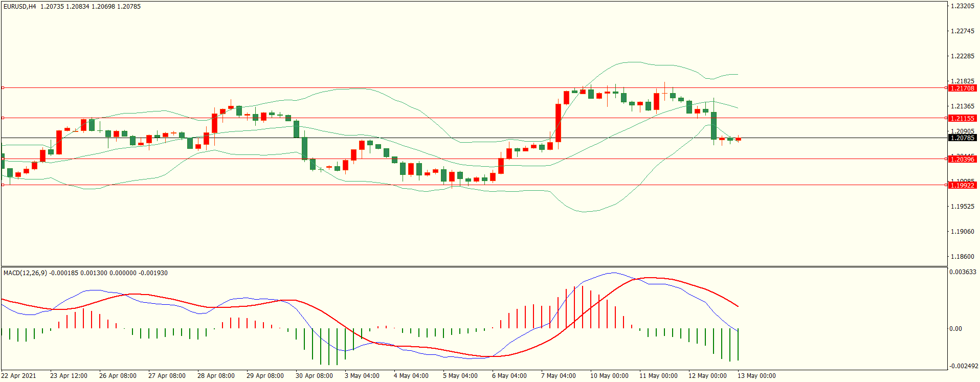Click the tall green candle on 12 May
The height and width of the screenshot is (382, 980).
pos(714,126)
